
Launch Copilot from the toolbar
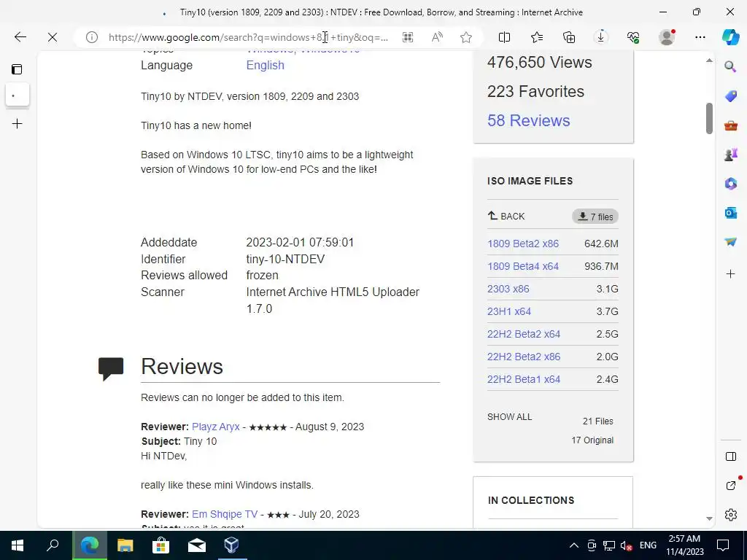[x=730, y=37]
